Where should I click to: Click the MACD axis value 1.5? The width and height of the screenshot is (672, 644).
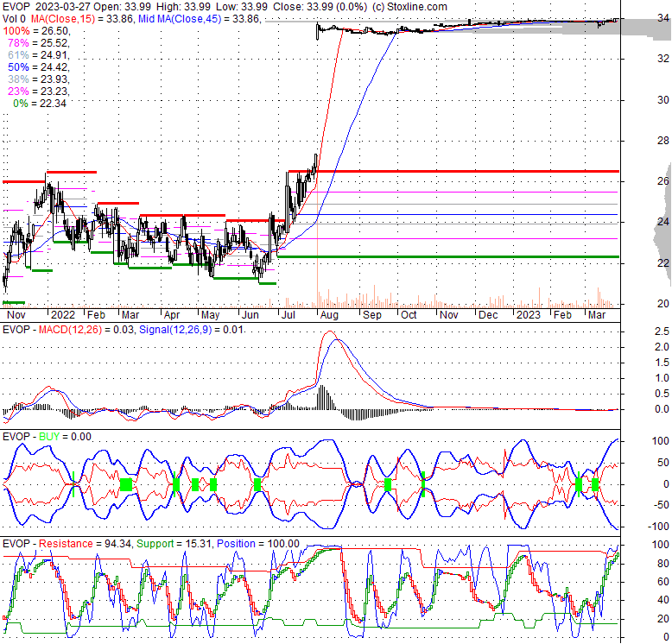(x=662, y=363)
